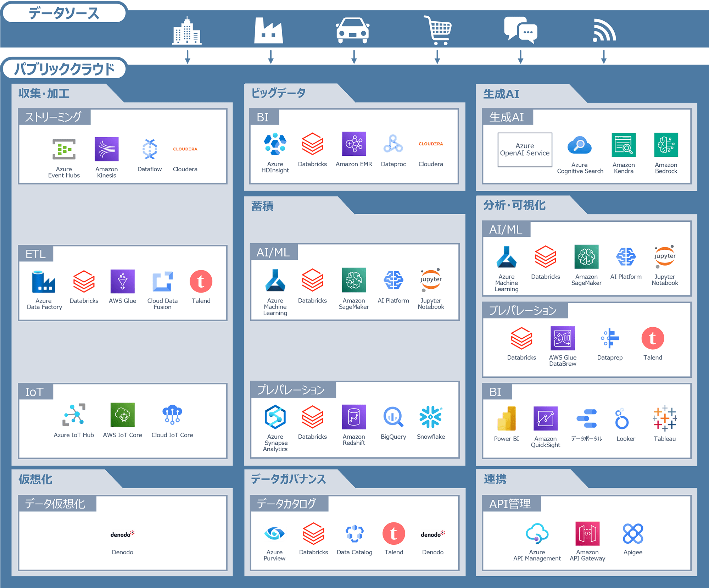Select the Azure IoT Hub icon
709x588 pixels.
click(x=74, y=415)
